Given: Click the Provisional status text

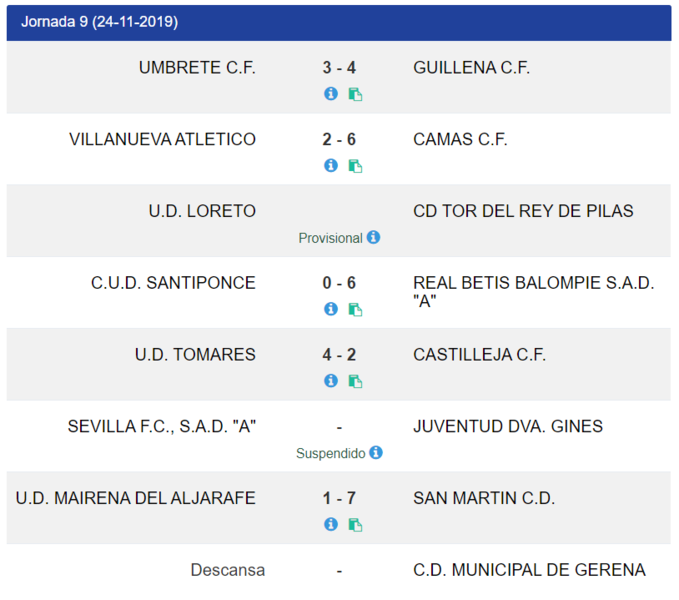Looking at the screenshot, I should pyautogui.click(x=330, y=238).
